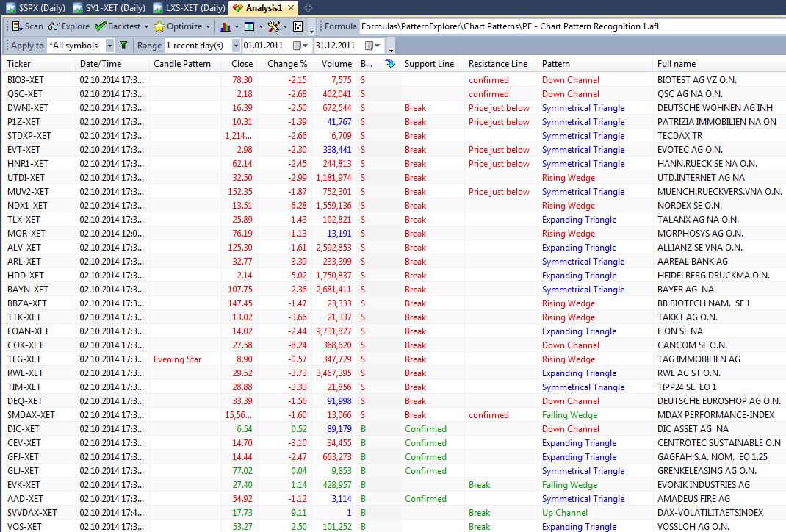This screenshot has height=532, width=786.
Task: Expand the report chart icon dropdown arrow
Action: (x=237, y=26)
